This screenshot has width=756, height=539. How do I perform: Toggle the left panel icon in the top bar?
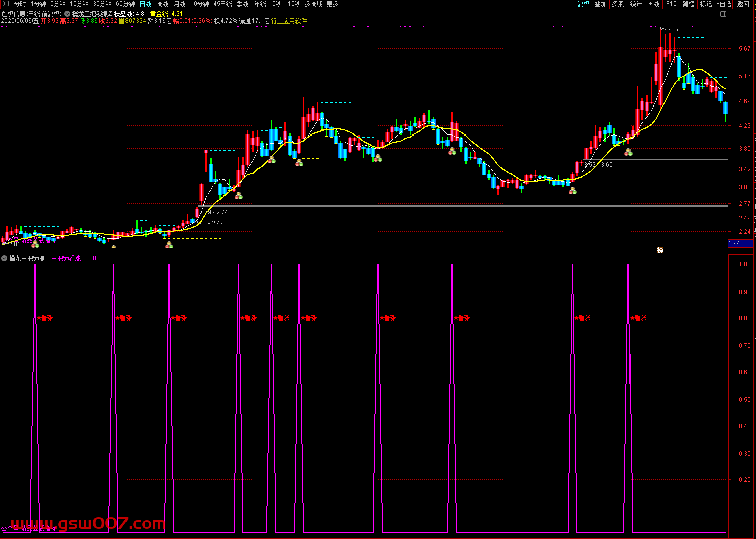click(6, 4)
